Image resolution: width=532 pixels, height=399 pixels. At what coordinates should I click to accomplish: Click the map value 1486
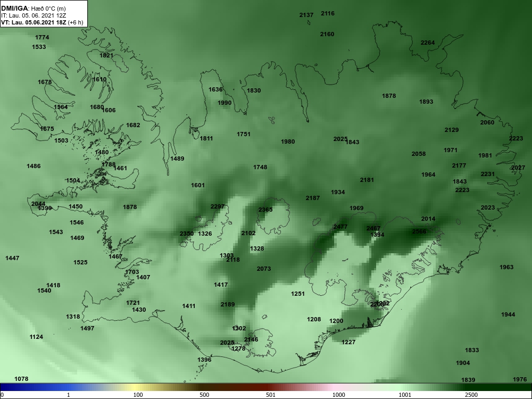click(34, 166)
